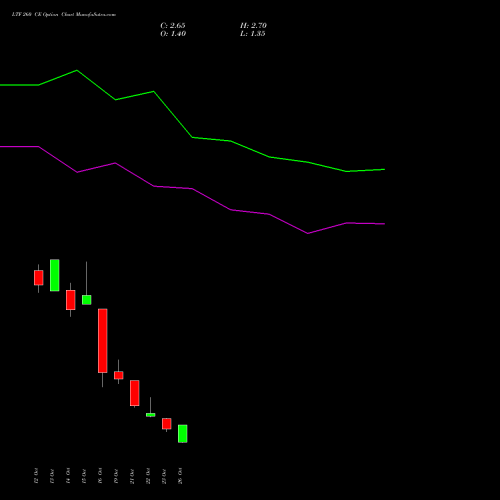
Task: Select the 19 Oct date label
Action: 116,476
